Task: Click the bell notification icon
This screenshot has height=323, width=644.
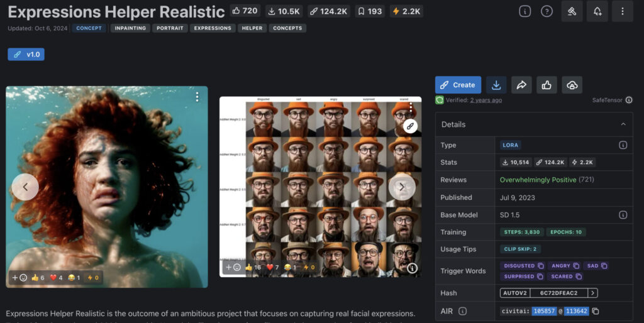Action: 597,11
